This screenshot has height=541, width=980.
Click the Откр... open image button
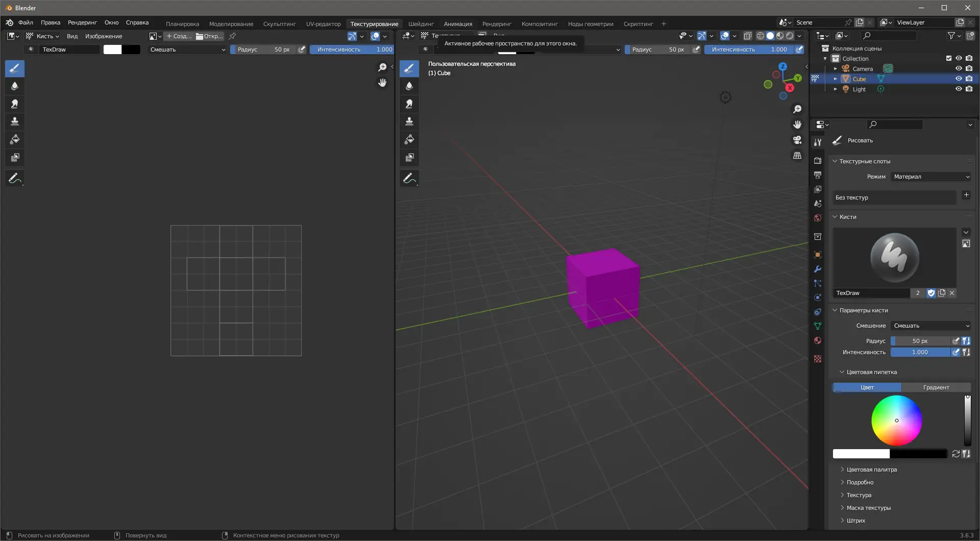pyautogui.click(x=210, y=36)
